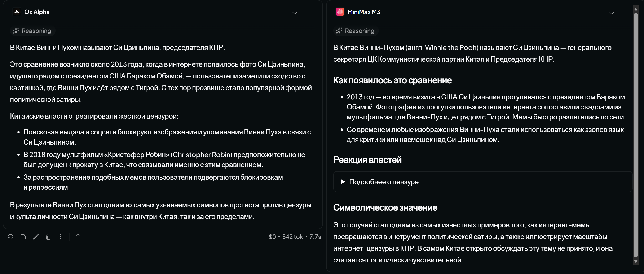Click the down arrow in MiniMax M3 header
This screenshot has width=644, height=274.
pyautogui.click(x=612, y=12)
